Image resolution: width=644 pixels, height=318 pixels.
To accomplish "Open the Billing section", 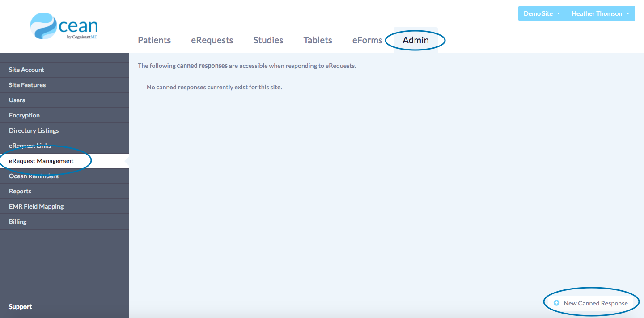I will tap(18, 222).
